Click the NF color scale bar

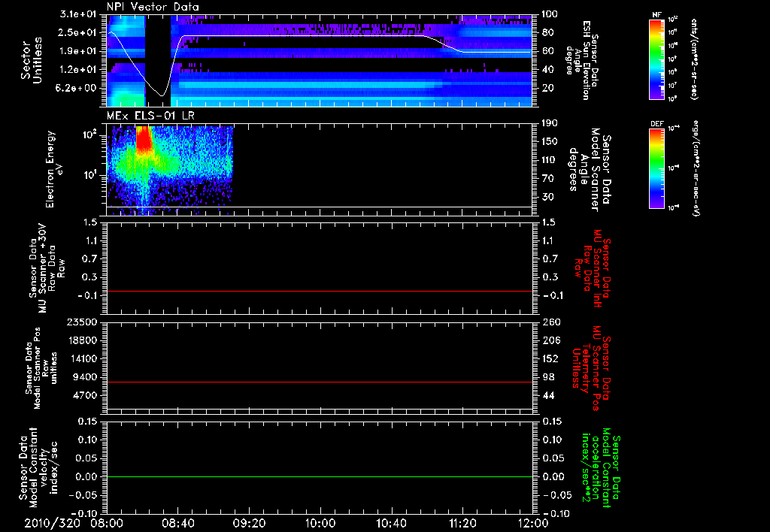(657, 59)
